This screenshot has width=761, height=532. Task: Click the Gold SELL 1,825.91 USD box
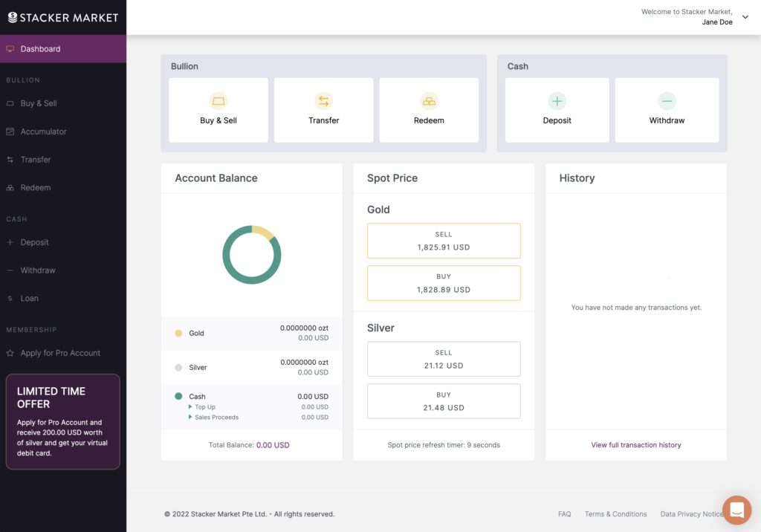click(x=444, y=241)
